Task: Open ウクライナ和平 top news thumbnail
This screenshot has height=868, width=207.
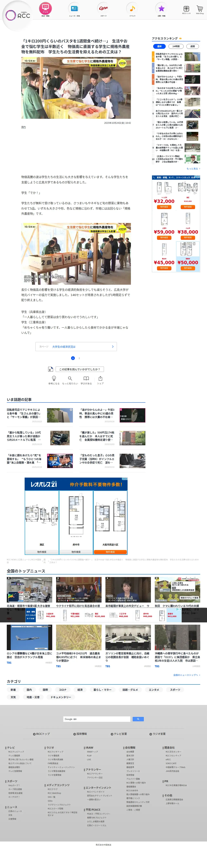Action: (x=79, y=589)
